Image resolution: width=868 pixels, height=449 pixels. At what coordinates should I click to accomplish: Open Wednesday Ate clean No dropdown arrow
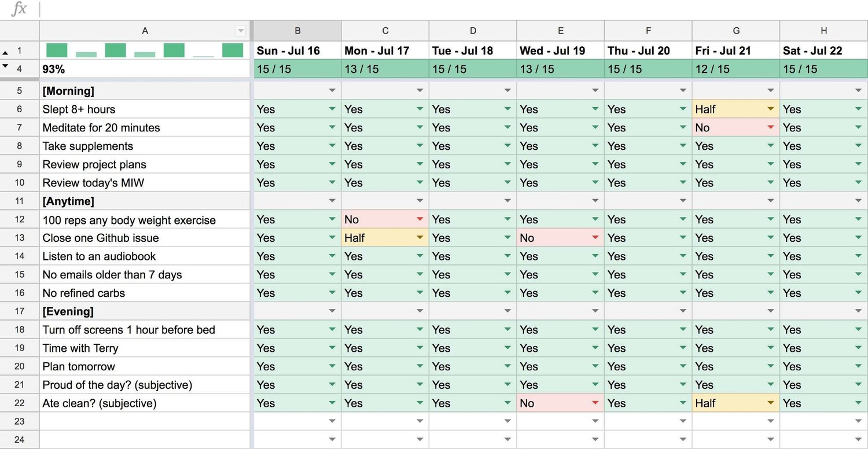click(595, 403)
